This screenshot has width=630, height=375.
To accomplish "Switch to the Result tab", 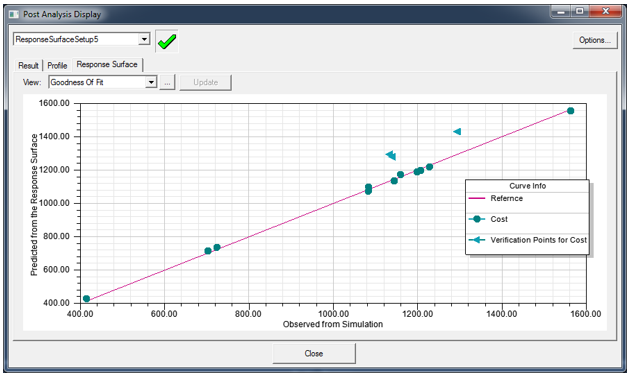I will point(28,66).
